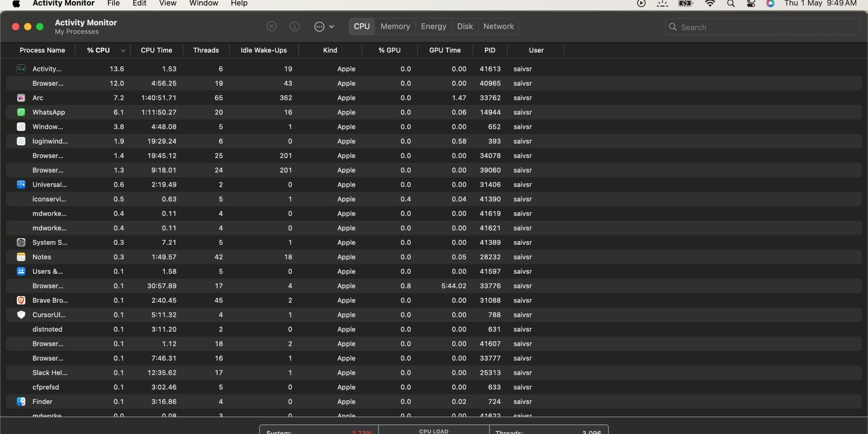Click the stop process (X) toolbar icon
The image size is (868, 434).
(x=271, y=26)
